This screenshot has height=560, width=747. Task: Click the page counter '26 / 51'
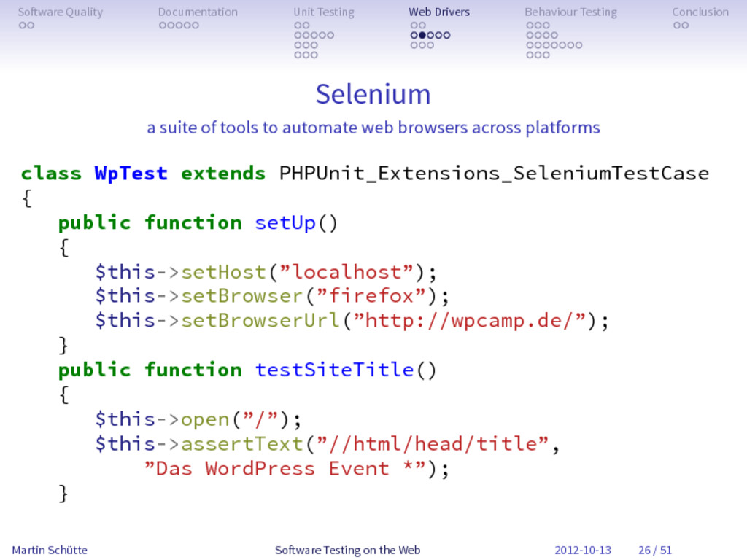click(x=655, y=550)
